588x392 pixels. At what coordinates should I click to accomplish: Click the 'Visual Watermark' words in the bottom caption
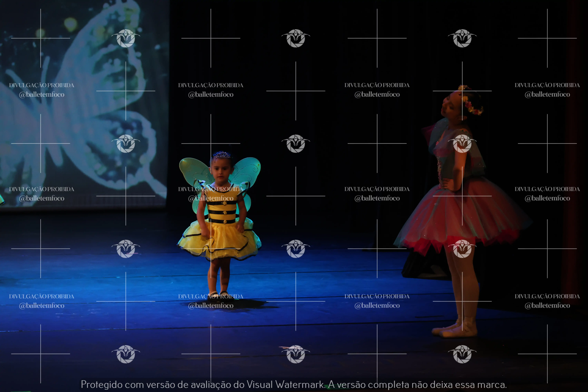(285, 384)
